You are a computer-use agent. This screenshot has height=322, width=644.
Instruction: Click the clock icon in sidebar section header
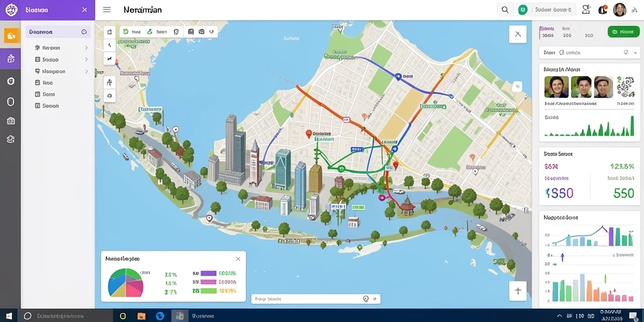84,31
